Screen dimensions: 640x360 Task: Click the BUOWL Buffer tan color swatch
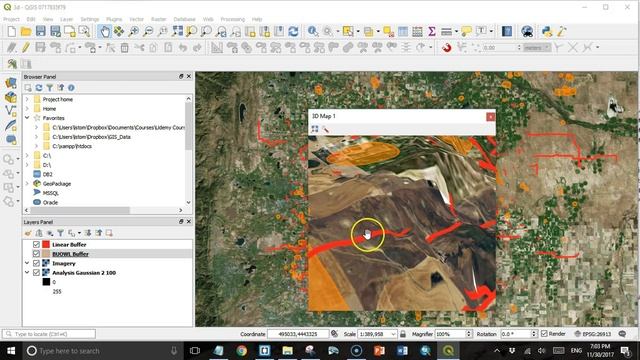pos(46,254)
